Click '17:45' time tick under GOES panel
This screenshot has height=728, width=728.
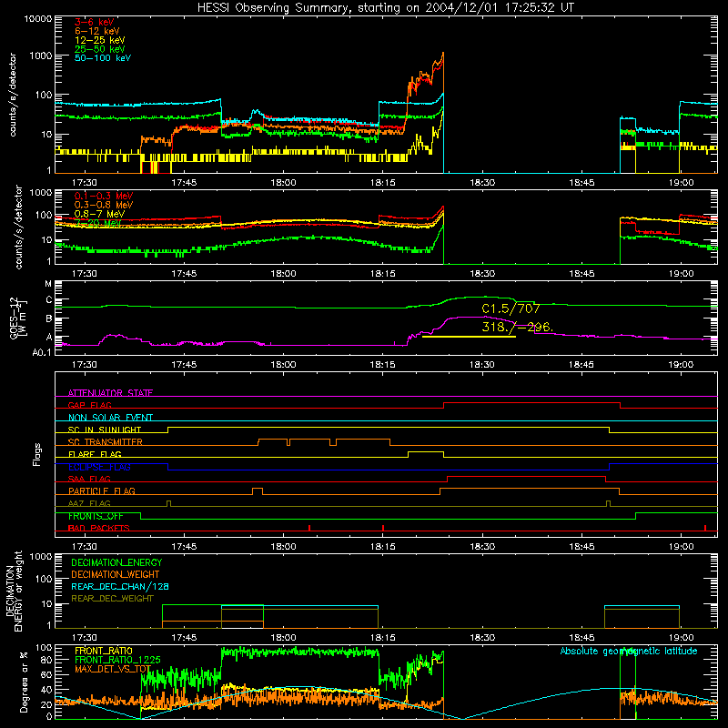click(184, 365)
